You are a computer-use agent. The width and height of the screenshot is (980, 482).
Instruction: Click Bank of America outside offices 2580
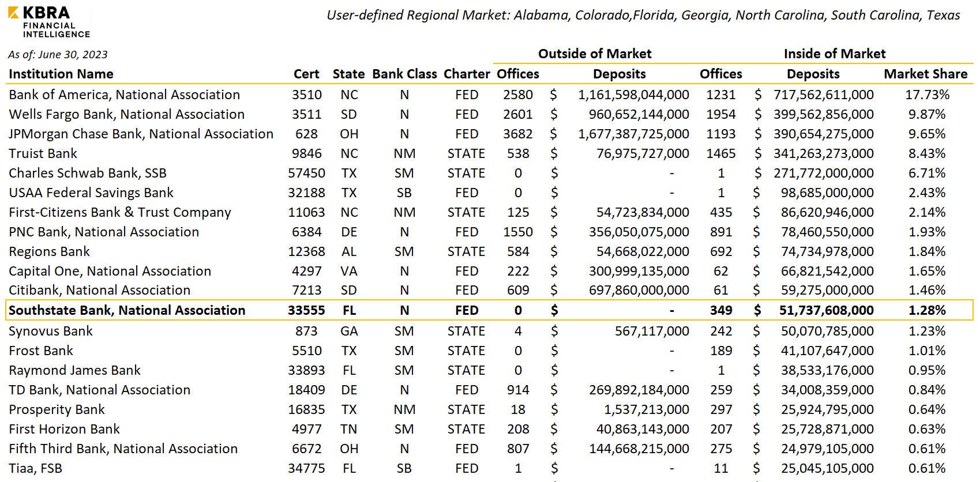pyautogui.click(x=518, y=95)
